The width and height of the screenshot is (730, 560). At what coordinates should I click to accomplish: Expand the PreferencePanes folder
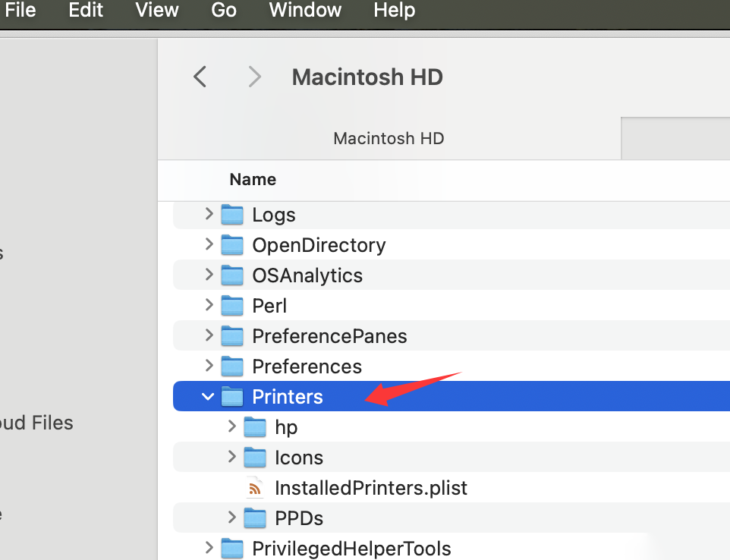click(209, 335)
